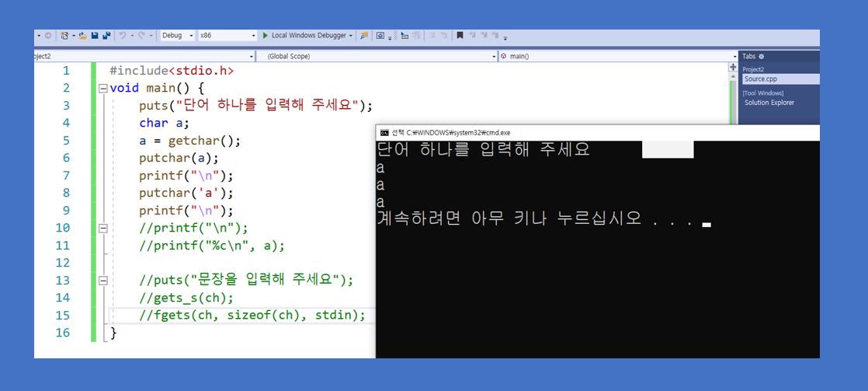The height and width of the screenshot is (391, 868).
Task: Click the previous bookmark icon
Action: click(472, 36)
